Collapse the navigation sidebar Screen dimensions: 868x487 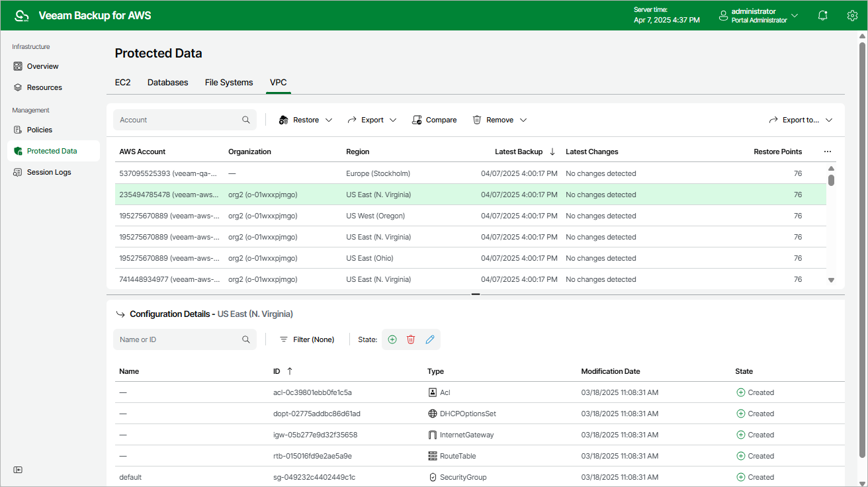pyautogui.click(x=18, y=470)
